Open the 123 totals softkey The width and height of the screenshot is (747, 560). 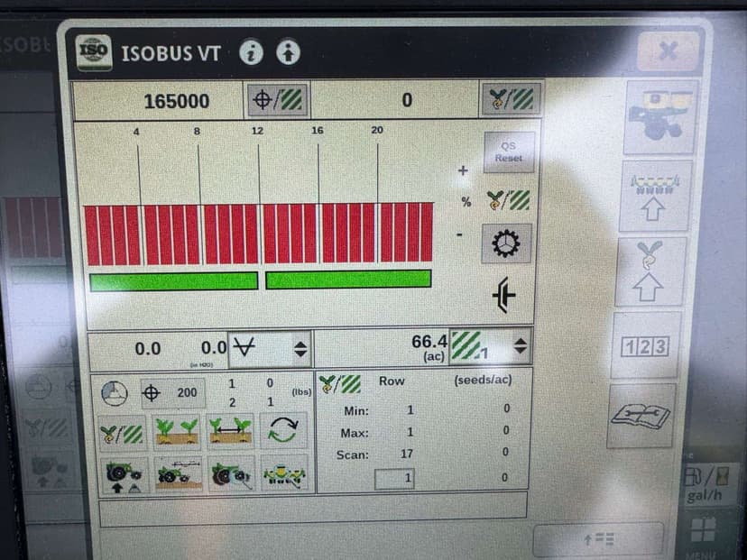646,345
